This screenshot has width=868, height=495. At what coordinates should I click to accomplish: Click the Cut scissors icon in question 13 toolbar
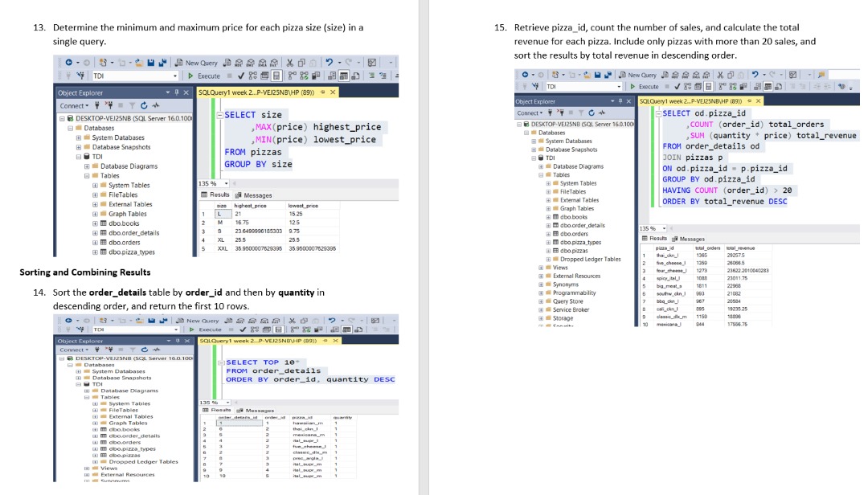289,63
